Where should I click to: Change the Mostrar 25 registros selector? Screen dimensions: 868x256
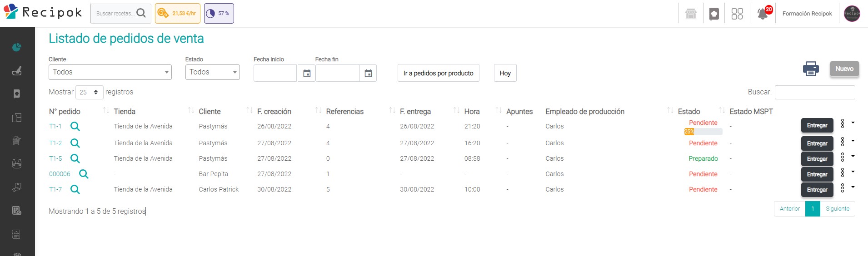click(90, 92)
